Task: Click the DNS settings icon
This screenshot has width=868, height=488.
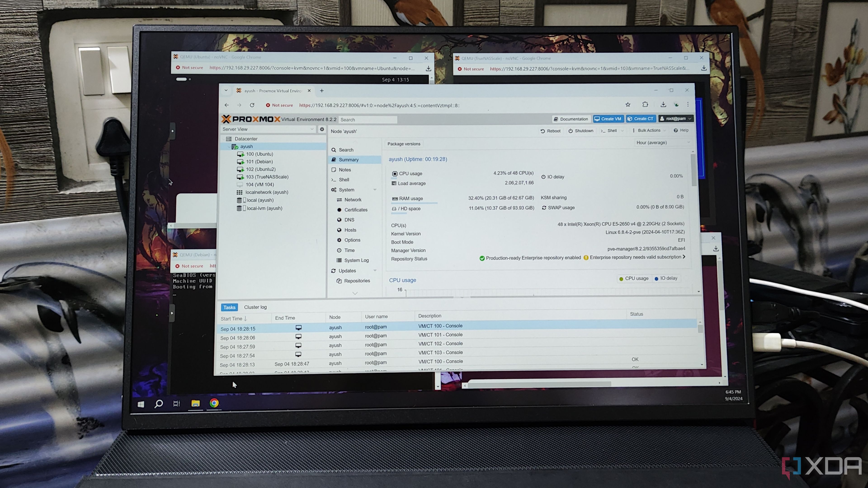Action: pyautogui.click(x=349, y=220)
